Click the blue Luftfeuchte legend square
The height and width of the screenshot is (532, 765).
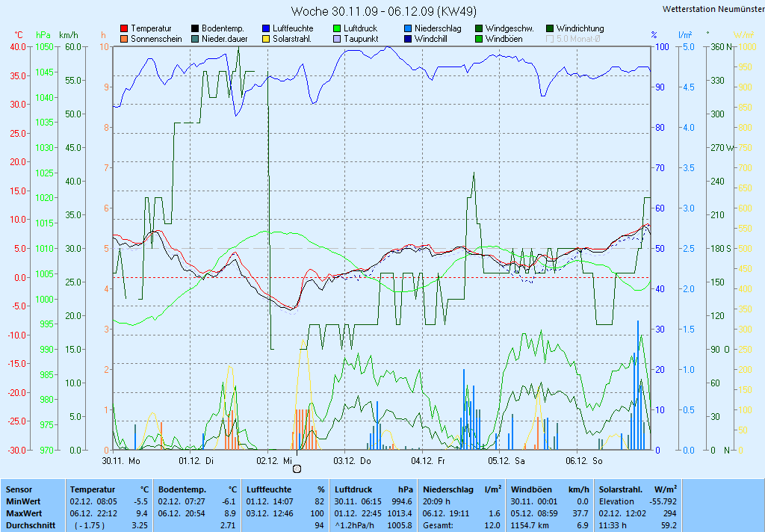[266, 28]
